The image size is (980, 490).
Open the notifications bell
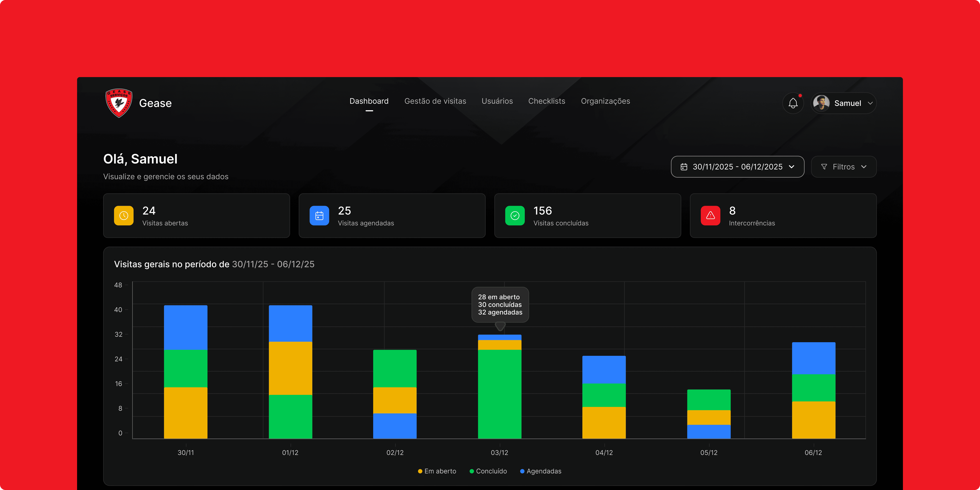point(793,103)
